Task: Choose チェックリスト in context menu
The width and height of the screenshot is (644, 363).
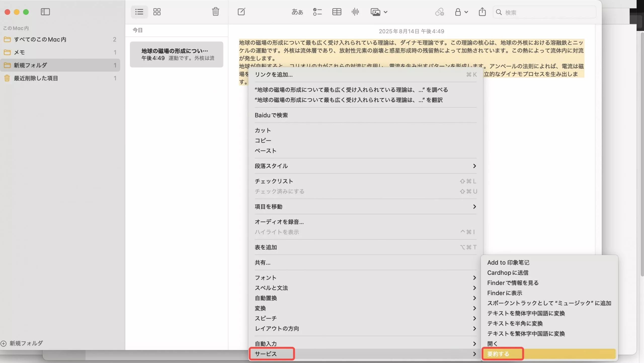Action: (366, 181)
